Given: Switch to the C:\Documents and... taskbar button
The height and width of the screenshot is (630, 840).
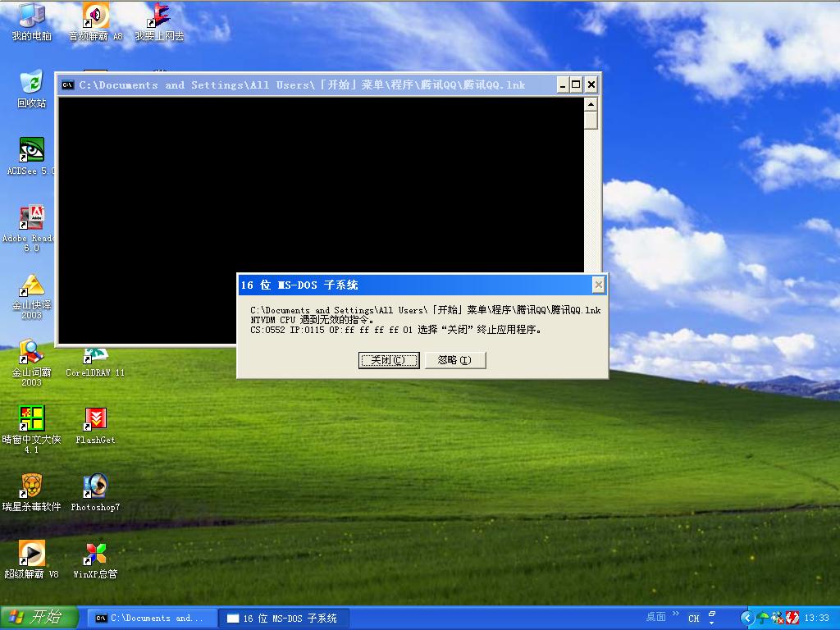Looking at the screenshot, I should (151, 619).
